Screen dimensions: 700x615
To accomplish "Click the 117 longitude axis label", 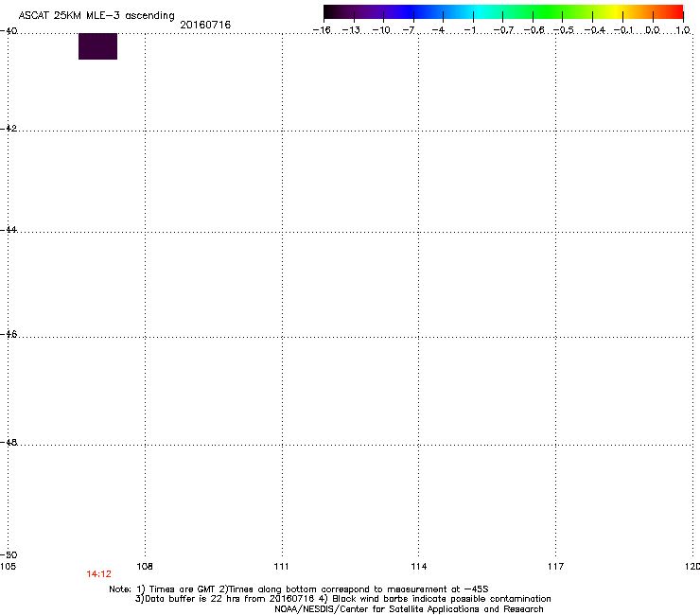I will coord(555,567).
